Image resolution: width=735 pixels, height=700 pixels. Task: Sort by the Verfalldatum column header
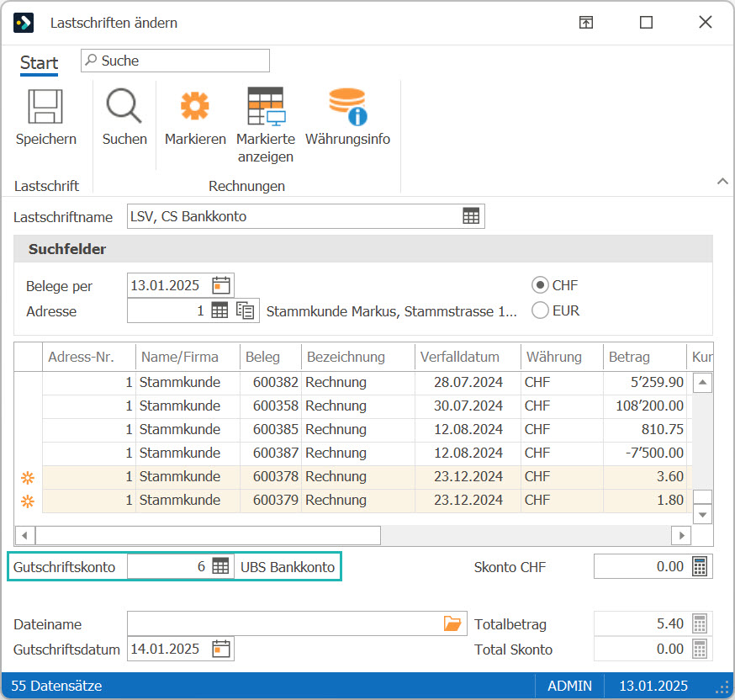468,357
